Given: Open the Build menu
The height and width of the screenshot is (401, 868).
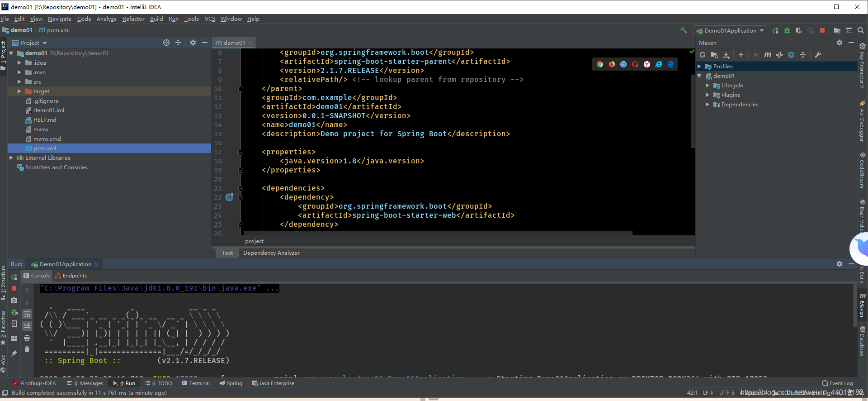Looking at the screenshot, I should pos(156,19).
